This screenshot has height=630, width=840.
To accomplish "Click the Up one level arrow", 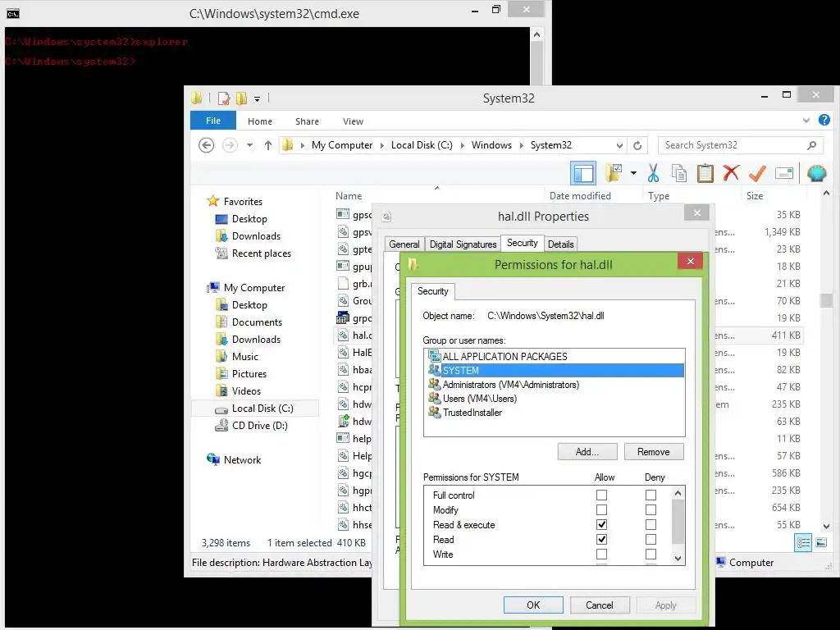I will pyautogui.click(x=268, y=145).
